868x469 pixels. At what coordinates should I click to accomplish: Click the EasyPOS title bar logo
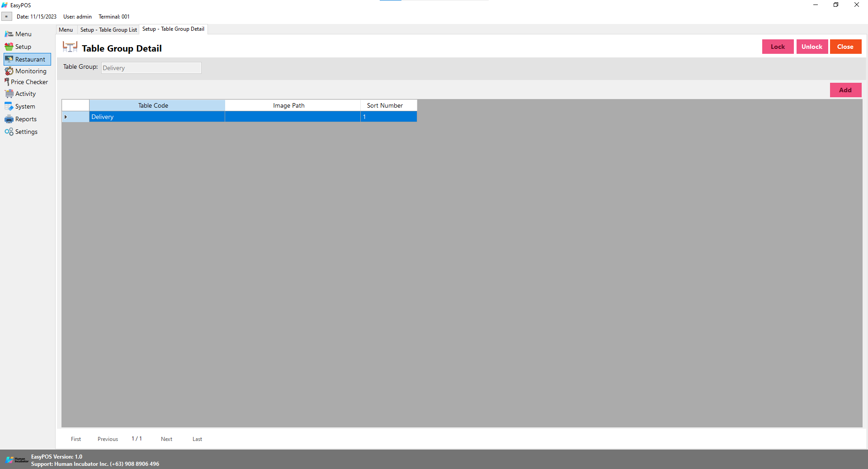5,5
